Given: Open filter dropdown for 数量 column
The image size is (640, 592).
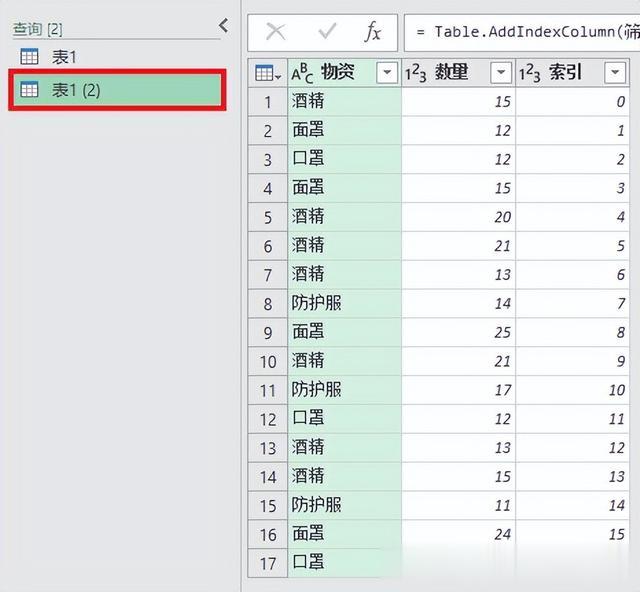Looking at the screenshot, I should pyautogui.click(x=501, y=73).
